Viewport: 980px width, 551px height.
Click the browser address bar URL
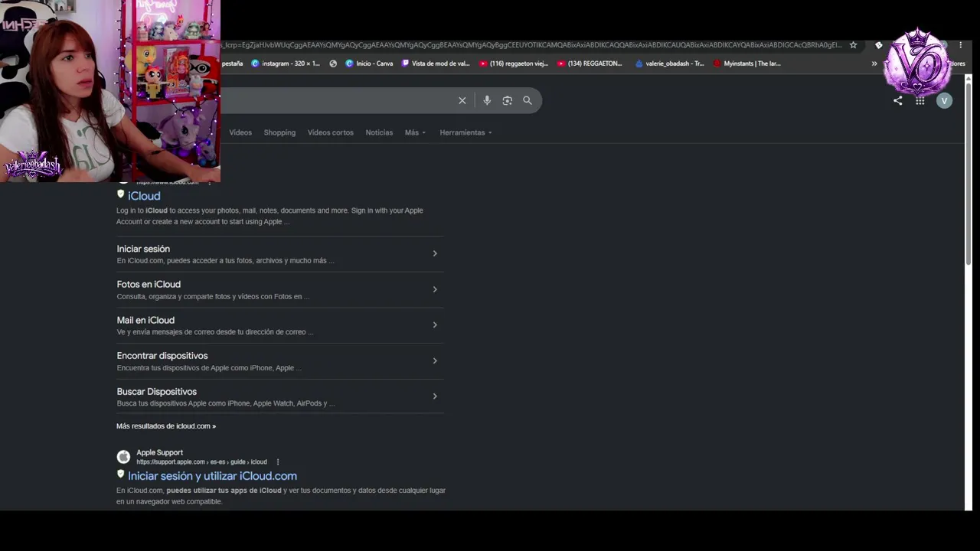[x=531, y=45]
